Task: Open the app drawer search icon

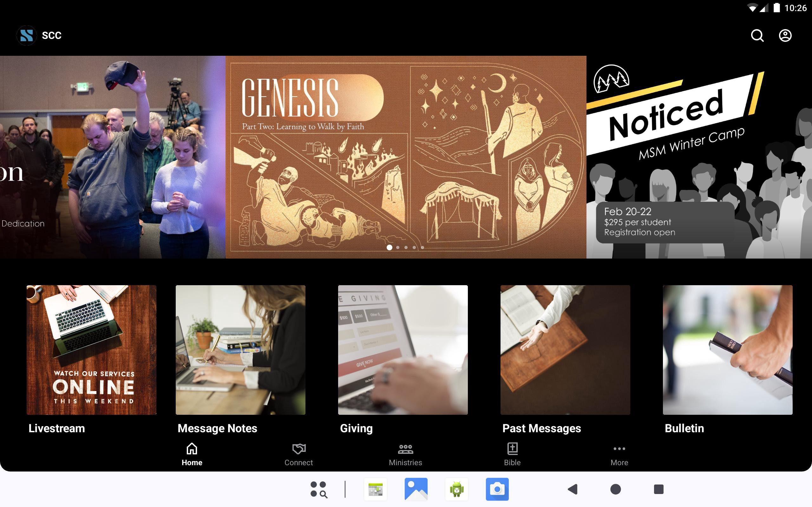Action: coord(318,489)
